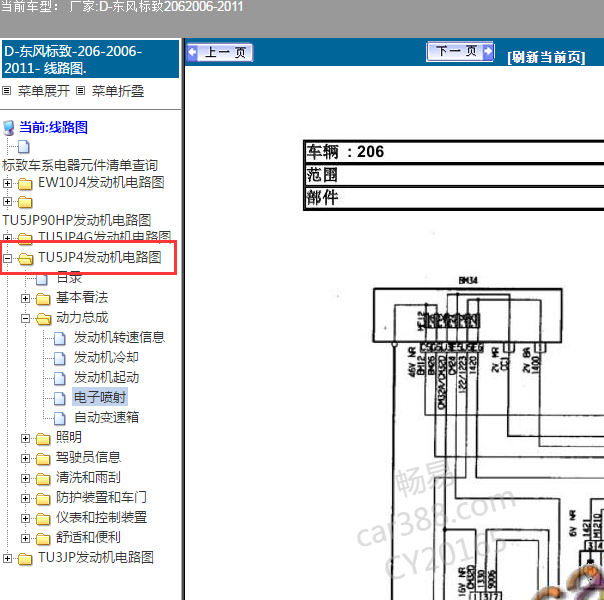Viewport: 604px width, 600px height.
Task: Open 发动机起动 diagram
Action: click(106, 377)
